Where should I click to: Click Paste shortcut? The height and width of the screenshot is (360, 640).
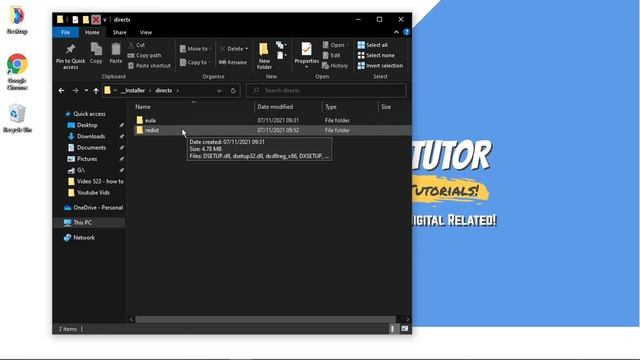pos(149,65)
